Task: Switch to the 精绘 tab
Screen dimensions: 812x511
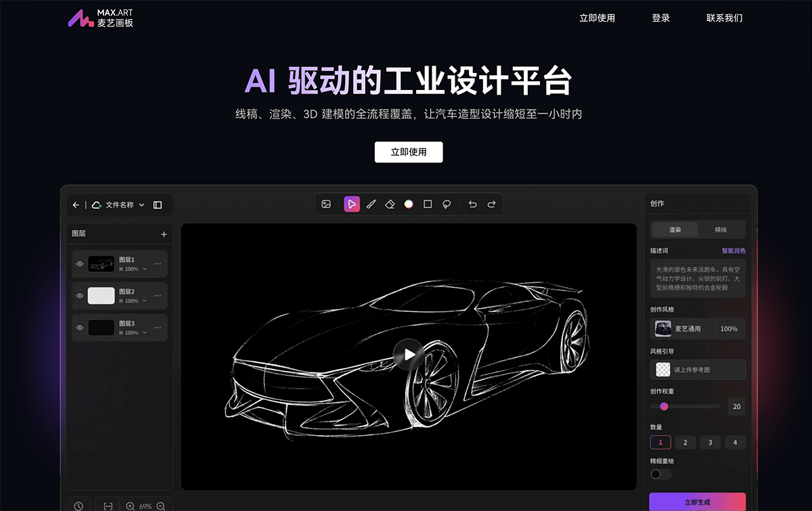Action: click(x=721, y=229)
